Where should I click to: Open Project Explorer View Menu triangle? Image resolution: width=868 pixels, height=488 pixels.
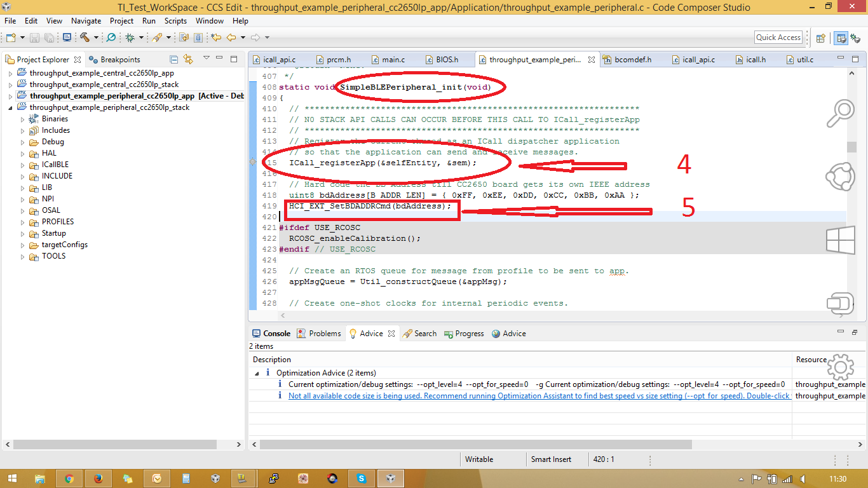[x=207, y=58]
